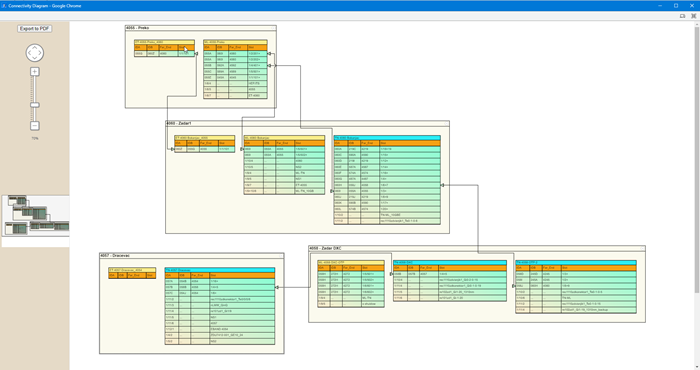Pan the diagram up with the navigation arrow
Screen dimensions: 700x370
point(34,47)
